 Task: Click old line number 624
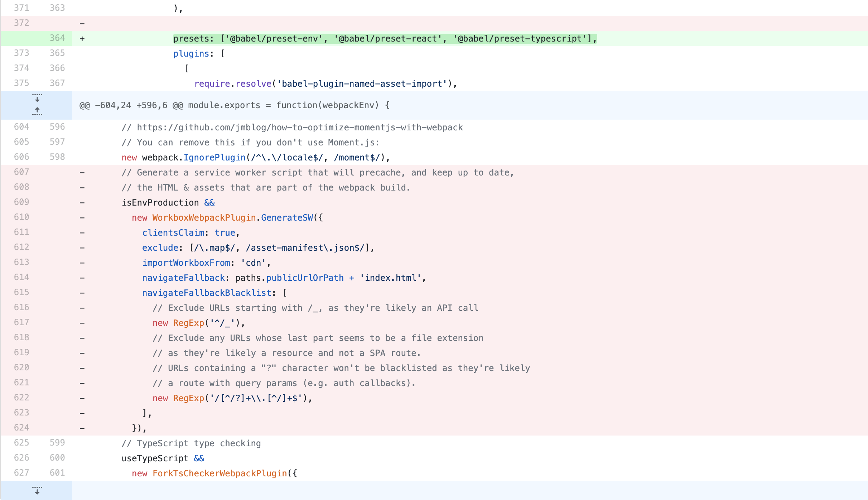(x=21, y=428)
